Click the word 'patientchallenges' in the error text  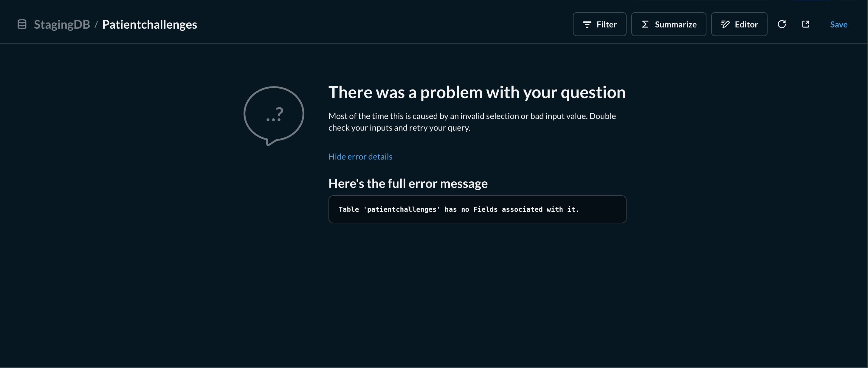(x=402, y=209)
